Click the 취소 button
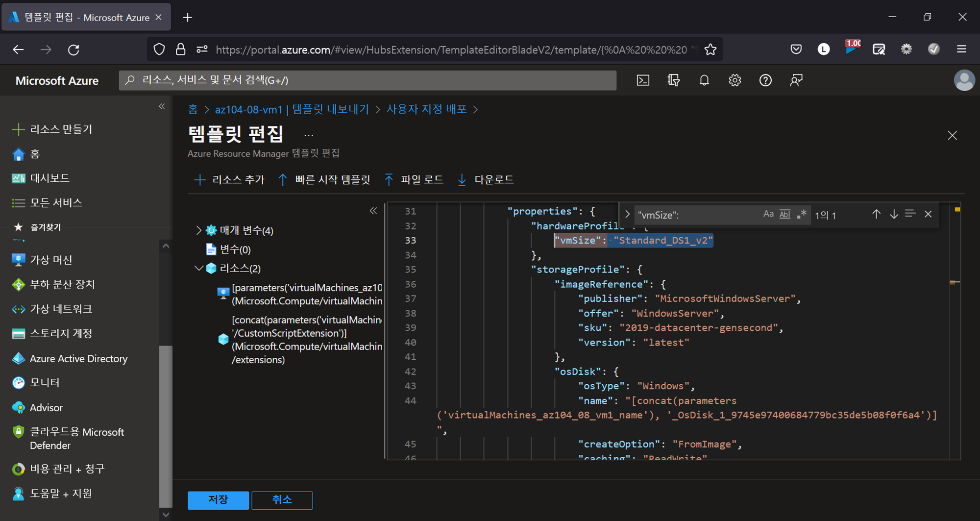 282,500
